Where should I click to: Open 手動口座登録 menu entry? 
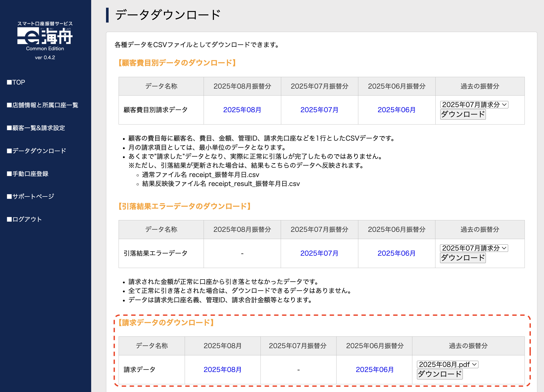(x=28, y=174)
